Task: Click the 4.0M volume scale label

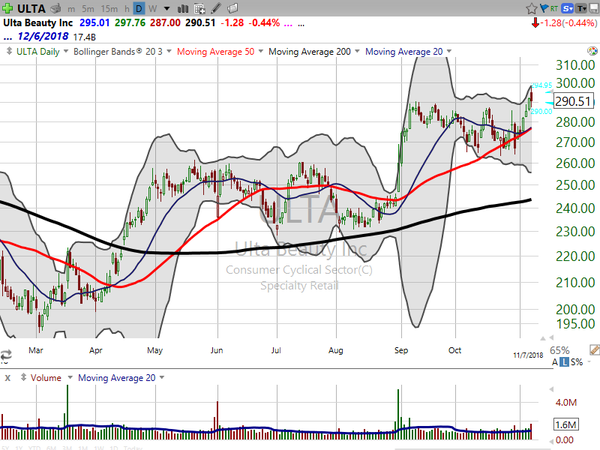Action: (566, 403)
